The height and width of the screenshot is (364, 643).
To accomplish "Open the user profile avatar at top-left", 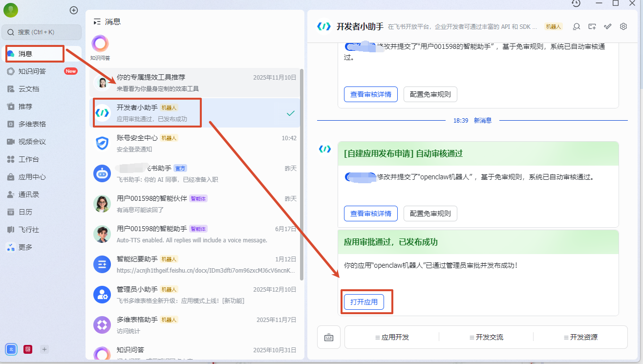I will [10, 10].
